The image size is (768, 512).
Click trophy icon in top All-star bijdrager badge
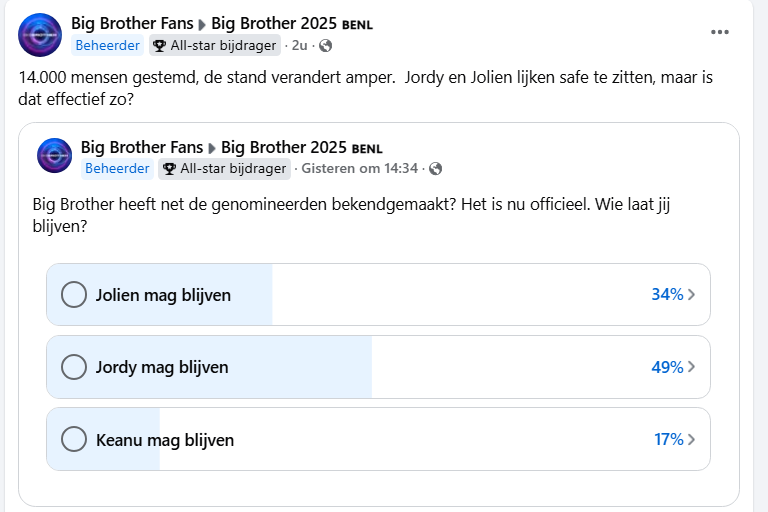[159, 46]
